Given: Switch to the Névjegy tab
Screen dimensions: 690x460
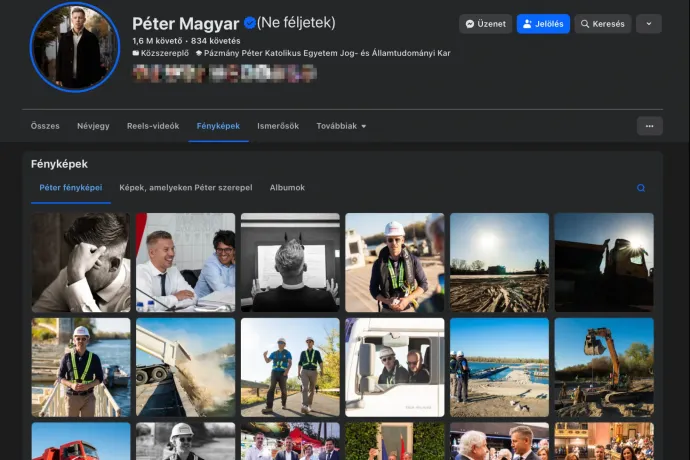Looking at the screenshot, I should [93, 126].
